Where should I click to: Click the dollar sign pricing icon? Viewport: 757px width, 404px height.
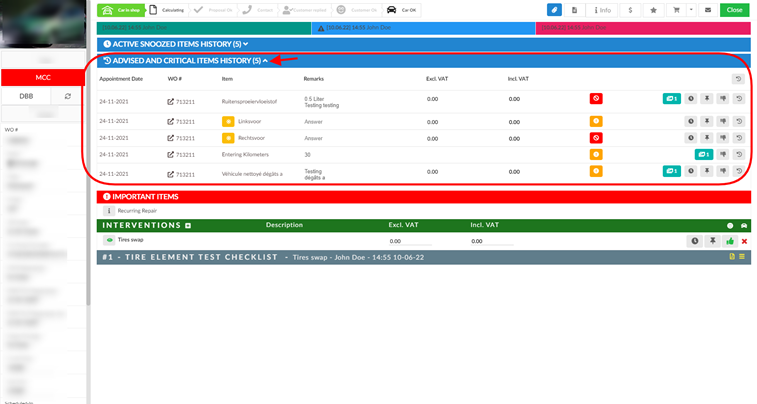(x=630, y=10)
